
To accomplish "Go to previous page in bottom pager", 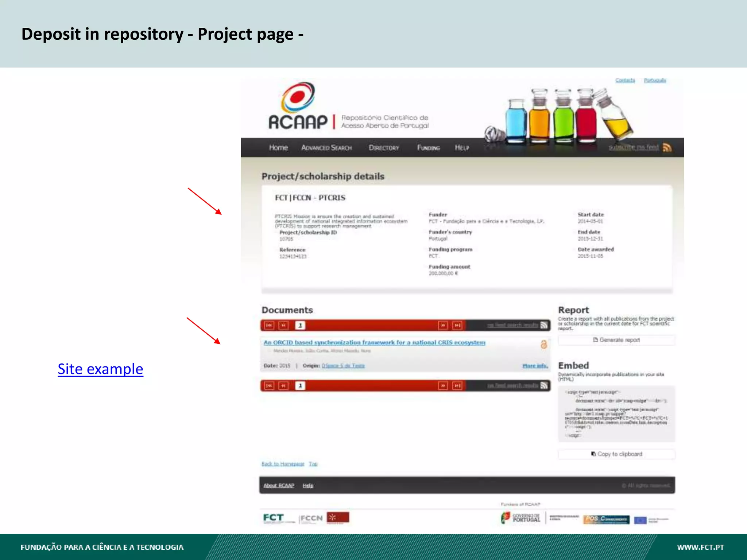I will (x=283, y=386).
